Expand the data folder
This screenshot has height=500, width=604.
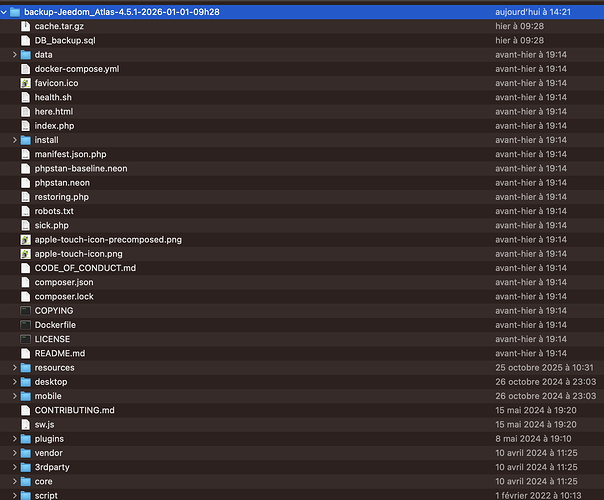tap(15, 55)
